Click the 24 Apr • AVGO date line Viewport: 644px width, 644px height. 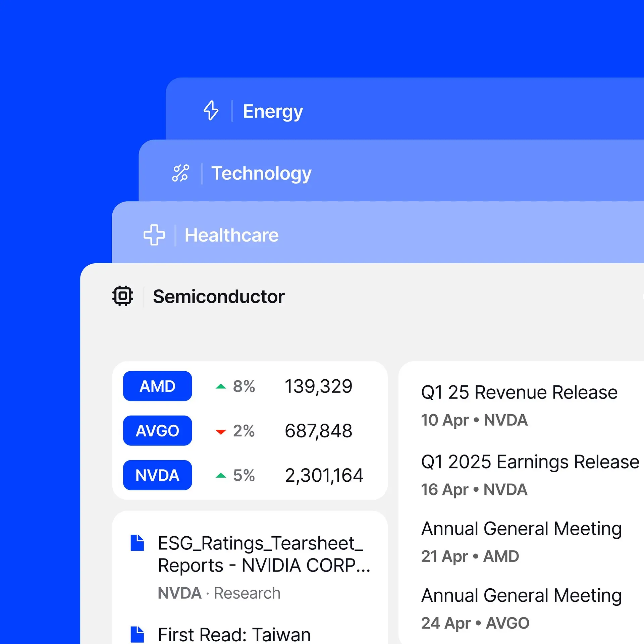[x=475, y=623]
